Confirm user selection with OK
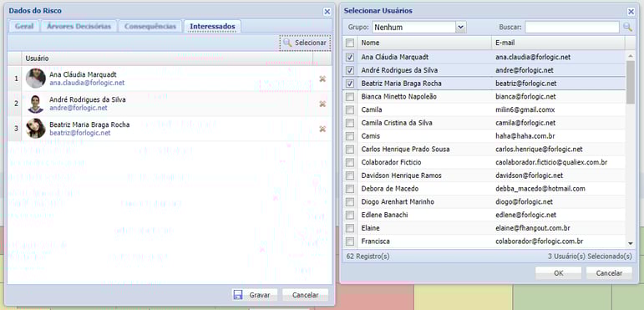 [x=558, y=273]
